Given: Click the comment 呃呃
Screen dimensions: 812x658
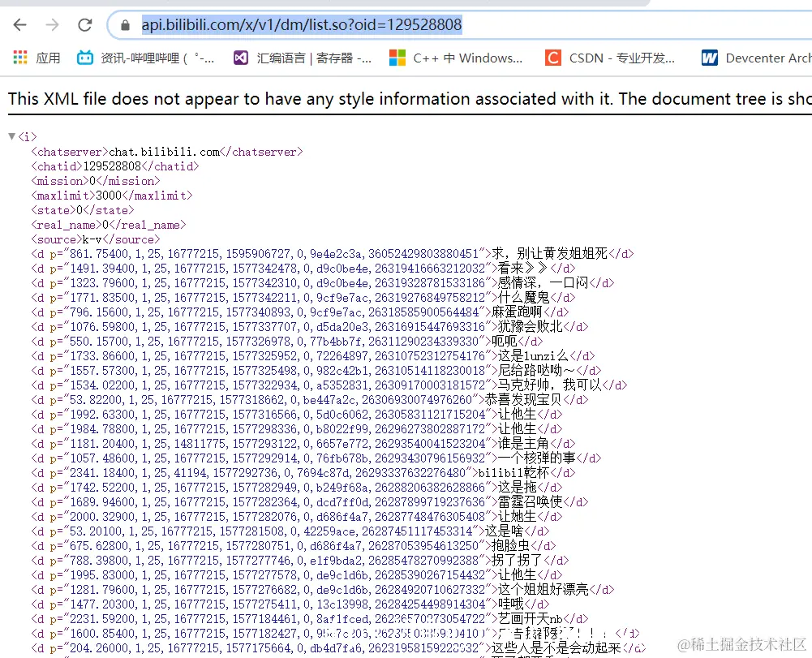Looking at the screenshot, I should pos(505,341).
